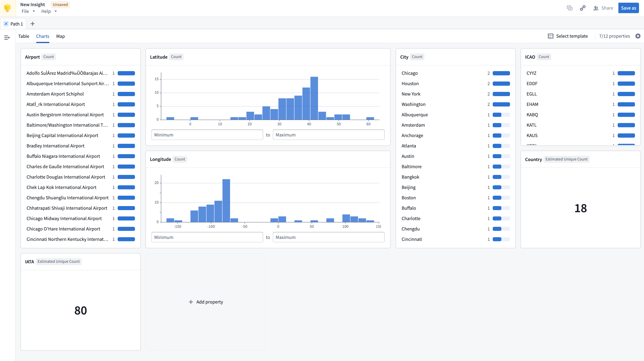The height and width of the screenshot is (361, 644).
Task: Click the Latitude Minimum input field
Action: point(207,135)
